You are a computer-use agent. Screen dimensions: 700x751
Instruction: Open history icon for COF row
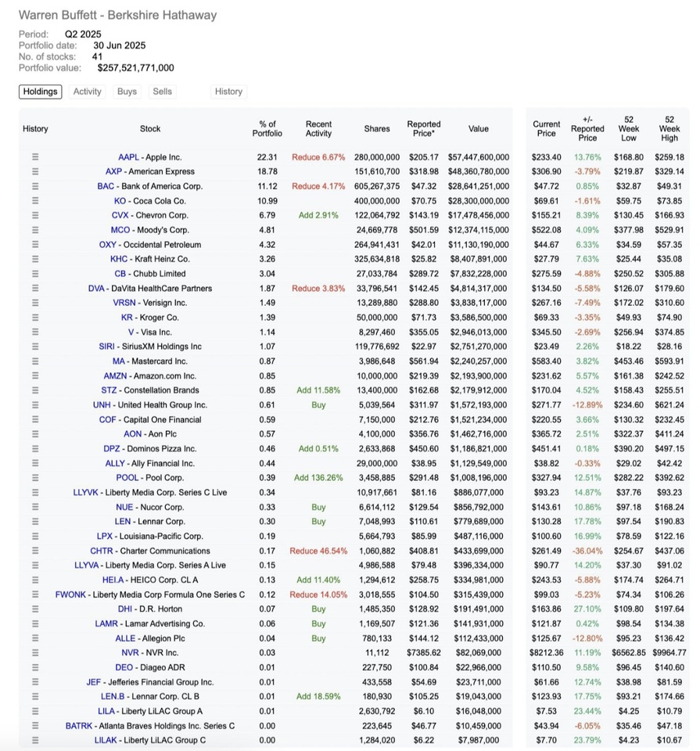pos(35,419)
